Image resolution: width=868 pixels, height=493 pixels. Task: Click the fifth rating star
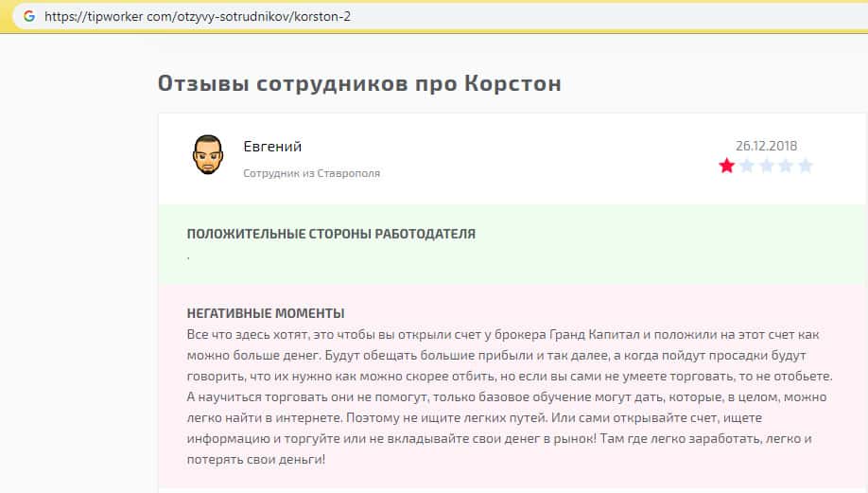point(806,165)
